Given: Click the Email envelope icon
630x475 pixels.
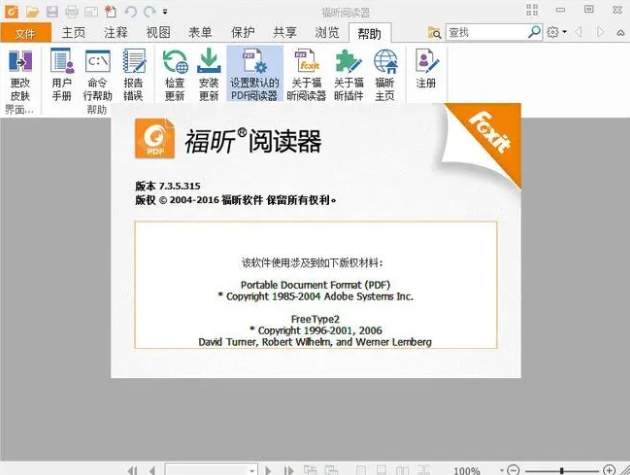Looking at the screenshot, I should [91, 12].
